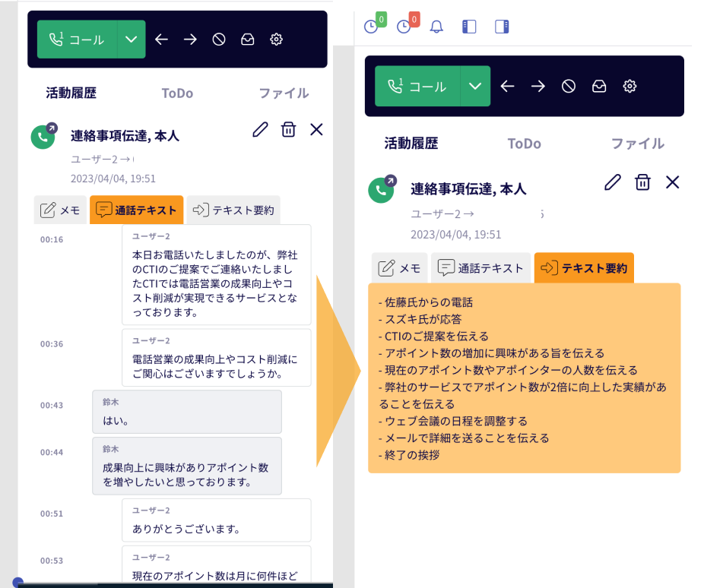Edit activity with pencil icon in left panel
Screen dimensions: 704x588
point(260,130)
